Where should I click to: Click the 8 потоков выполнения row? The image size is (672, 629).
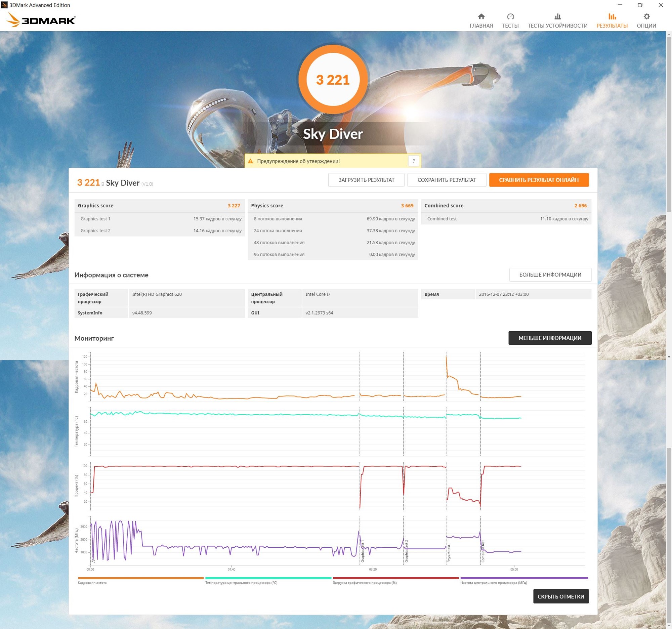(333, 219)
